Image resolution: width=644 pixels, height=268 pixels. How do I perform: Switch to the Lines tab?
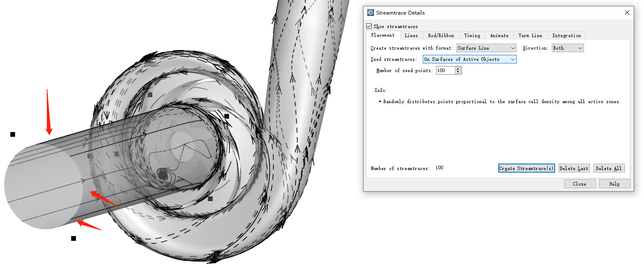(x=411, y=35)
